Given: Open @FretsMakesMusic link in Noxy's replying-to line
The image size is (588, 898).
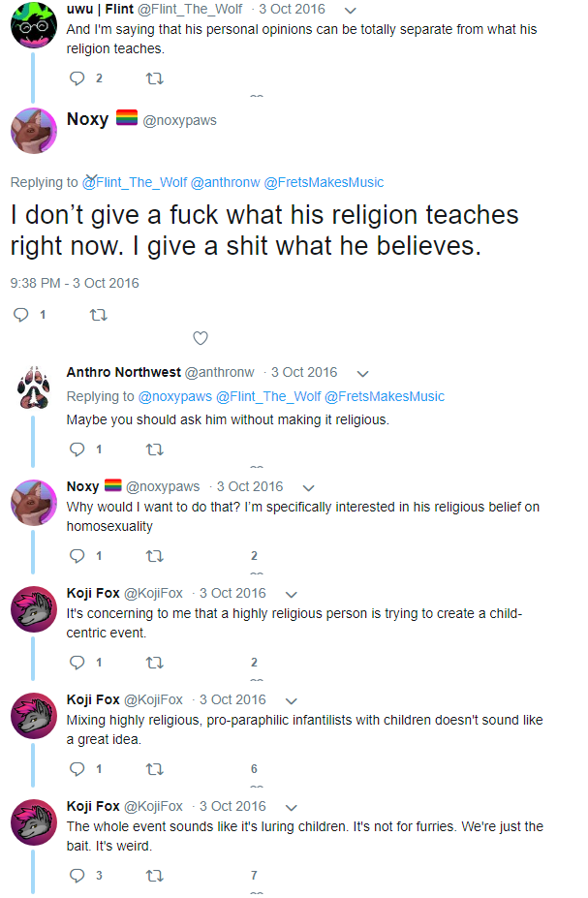Looking at the screenshot, I should tap(324, 182).
